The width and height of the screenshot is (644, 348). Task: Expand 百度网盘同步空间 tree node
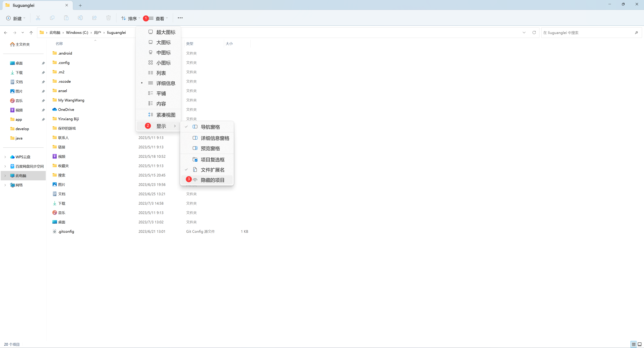(5, 166)
